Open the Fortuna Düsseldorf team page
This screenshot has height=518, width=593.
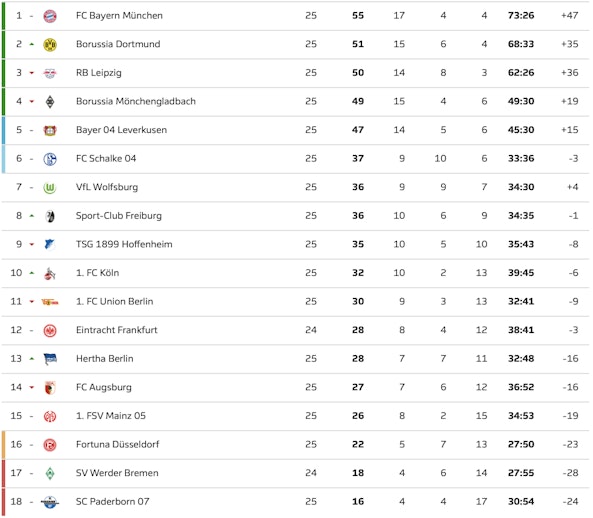click(x=118, y=444)
